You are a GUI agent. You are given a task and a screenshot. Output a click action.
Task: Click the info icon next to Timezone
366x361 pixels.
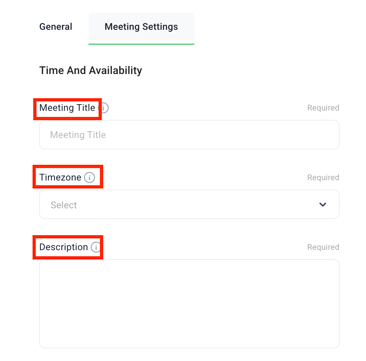(x=89, y=178)
